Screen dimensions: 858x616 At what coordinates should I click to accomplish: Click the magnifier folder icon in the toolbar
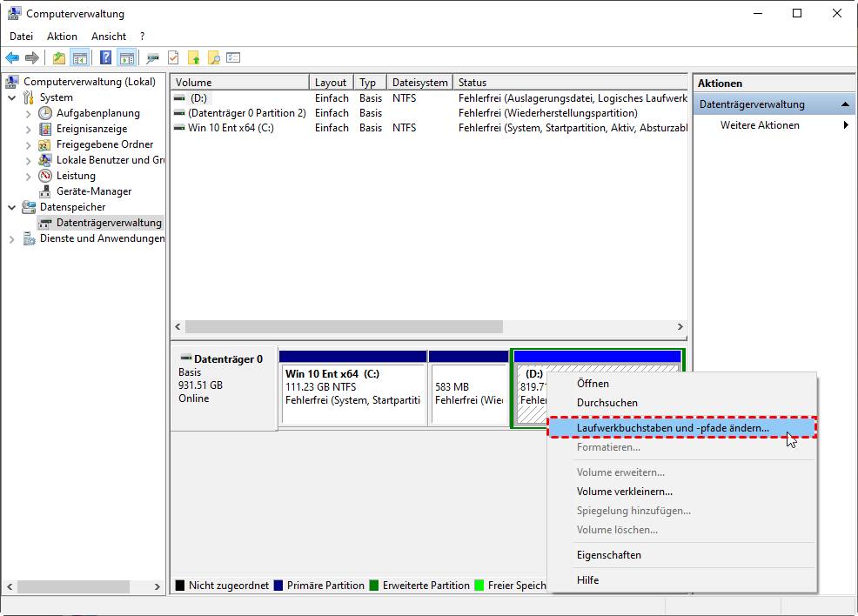click(213, 58)
